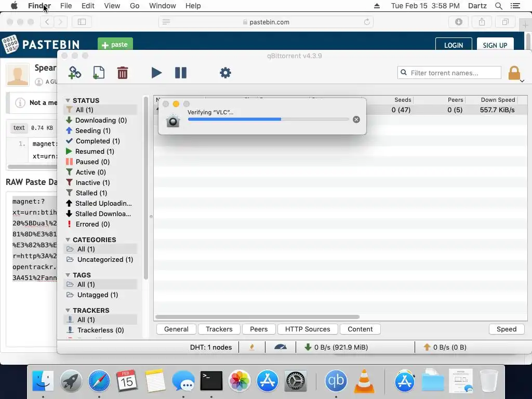
Task: Open the Content tab
Action: 360,329
